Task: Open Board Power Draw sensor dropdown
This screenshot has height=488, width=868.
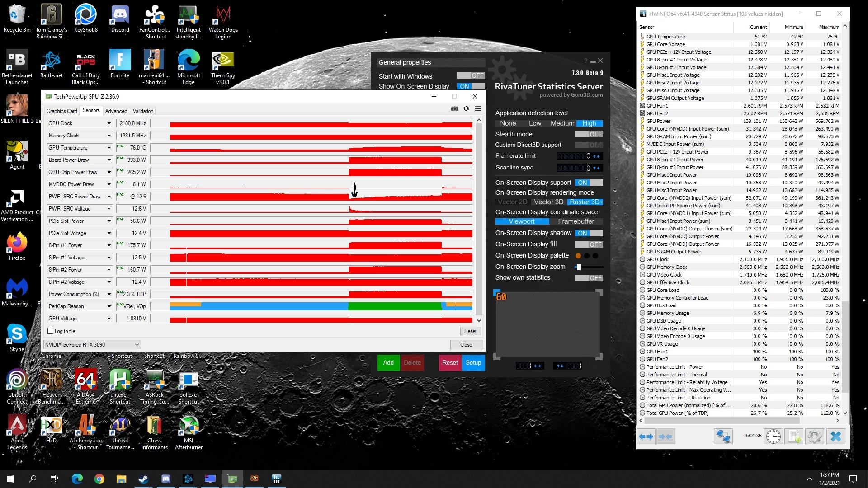Action: [109, 160]
